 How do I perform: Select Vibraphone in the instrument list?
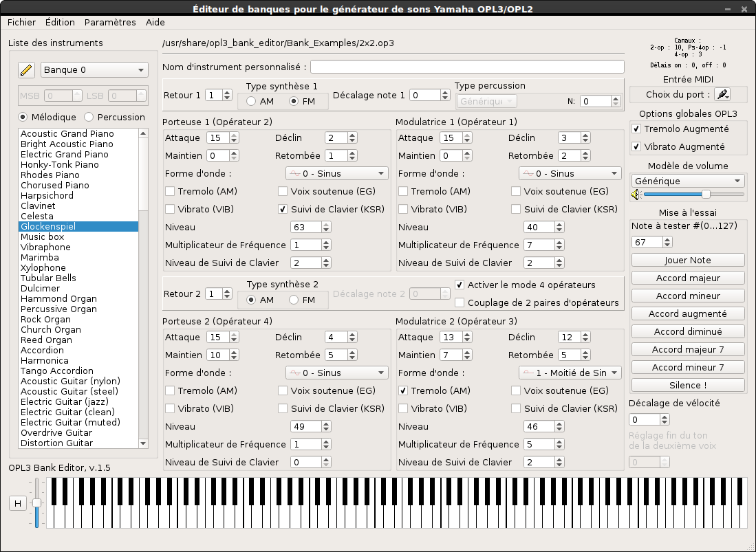click(45, 247)
